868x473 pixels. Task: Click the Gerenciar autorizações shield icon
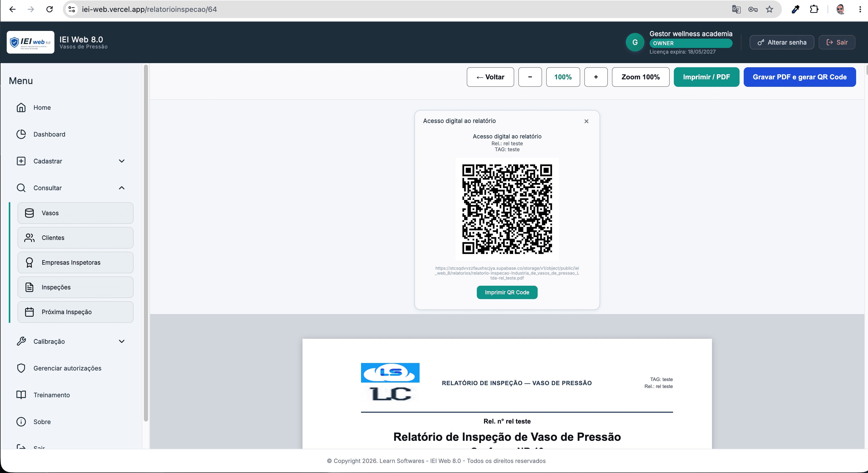point(21,368)
